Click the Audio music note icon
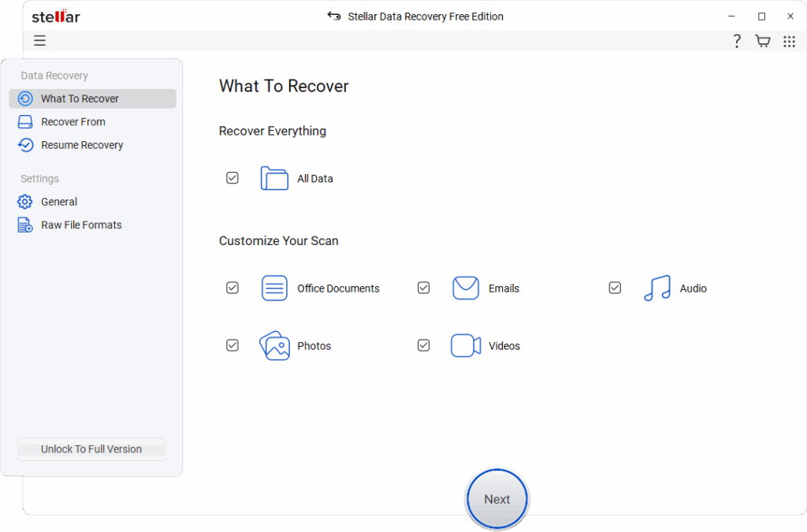The image size is (807, 532). click(657, 288)
